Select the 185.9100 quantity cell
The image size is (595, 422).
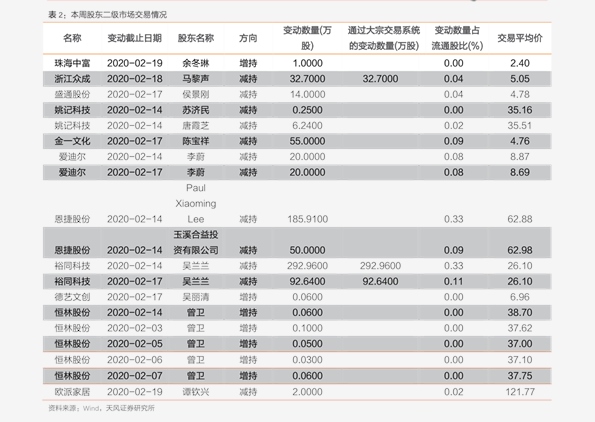pos(307,219)
